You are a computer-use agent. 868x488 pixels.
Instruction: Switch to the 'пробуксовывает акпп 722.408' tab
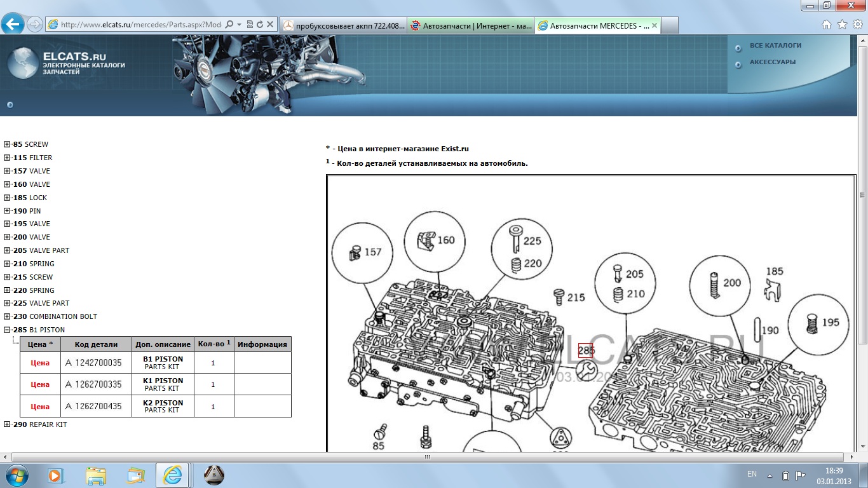(343, 25)
